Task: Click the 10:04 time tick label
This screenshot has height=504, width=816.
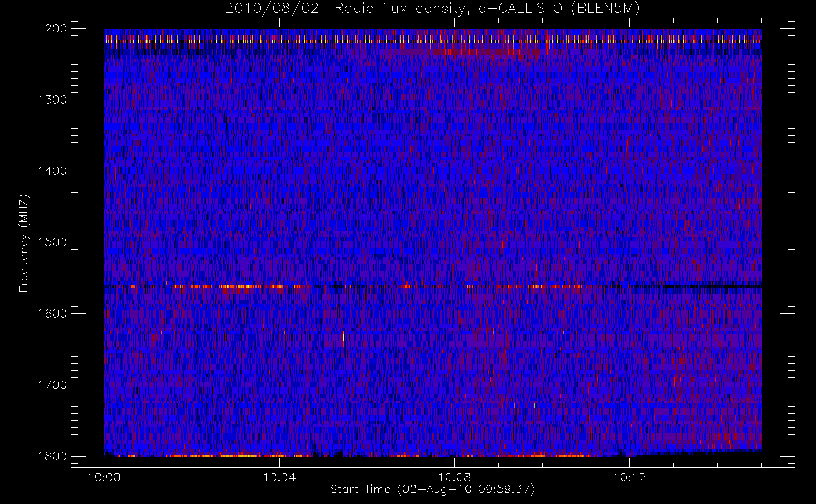Action: (x=279, y=477)
